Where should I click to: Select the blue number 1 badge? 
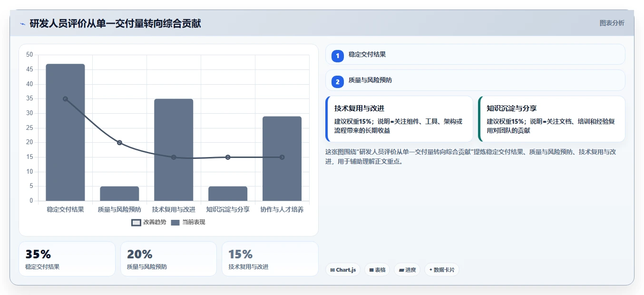point(338,56)
